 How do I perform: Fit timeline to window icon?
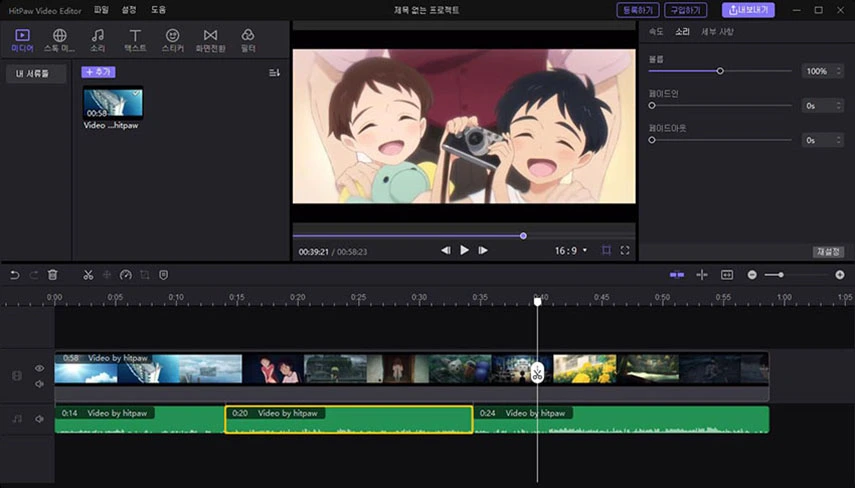pos(727,275)
